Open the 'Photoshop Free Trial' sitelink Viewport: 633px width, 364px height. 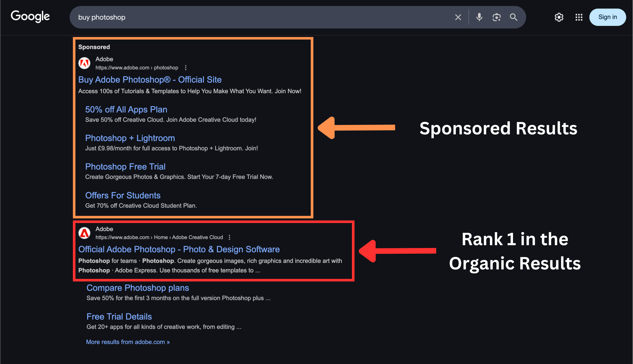pyautogui.click(x=125, y=167)
